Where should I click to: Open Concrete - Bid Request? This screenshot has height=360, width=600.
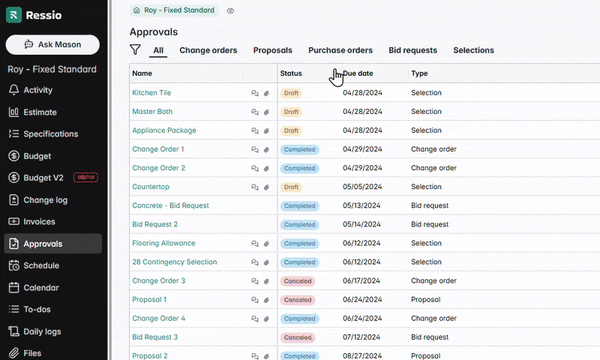171,205
